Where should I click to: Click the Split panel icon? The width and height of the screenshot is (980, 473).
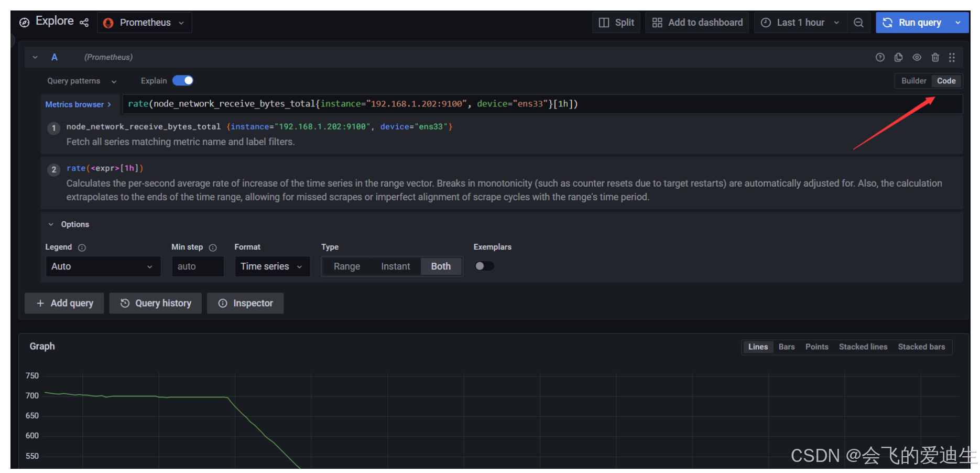(604, 23)
